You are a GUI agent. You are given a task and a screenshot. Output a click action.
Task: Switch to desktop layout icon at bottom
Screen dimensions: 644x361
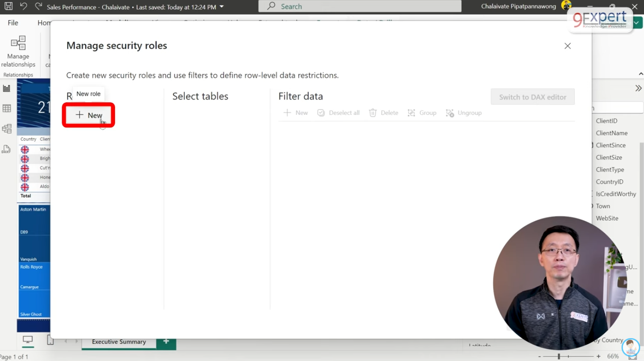coord(28,340)
